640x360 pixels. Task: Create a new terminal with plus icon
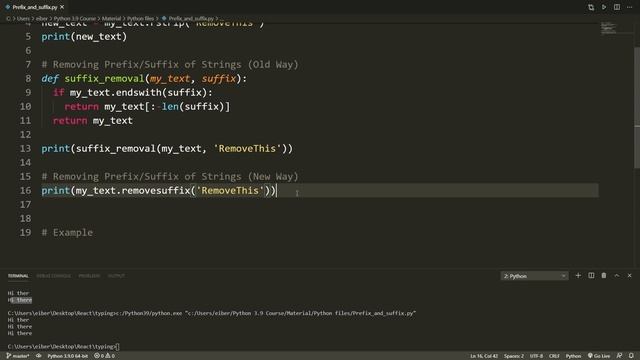(578, 276)
